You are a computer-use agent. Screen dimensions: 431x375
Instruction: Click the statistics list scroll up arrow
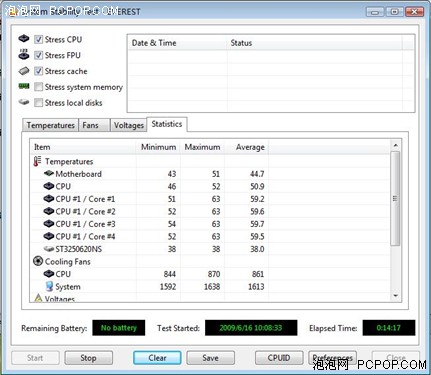click(x=395, y=146)
